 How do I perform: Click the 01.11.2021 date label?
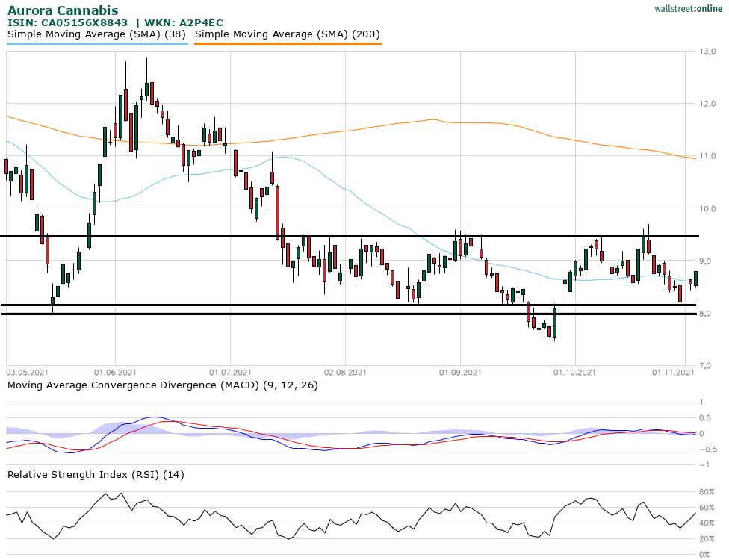[x=673, y=373]
